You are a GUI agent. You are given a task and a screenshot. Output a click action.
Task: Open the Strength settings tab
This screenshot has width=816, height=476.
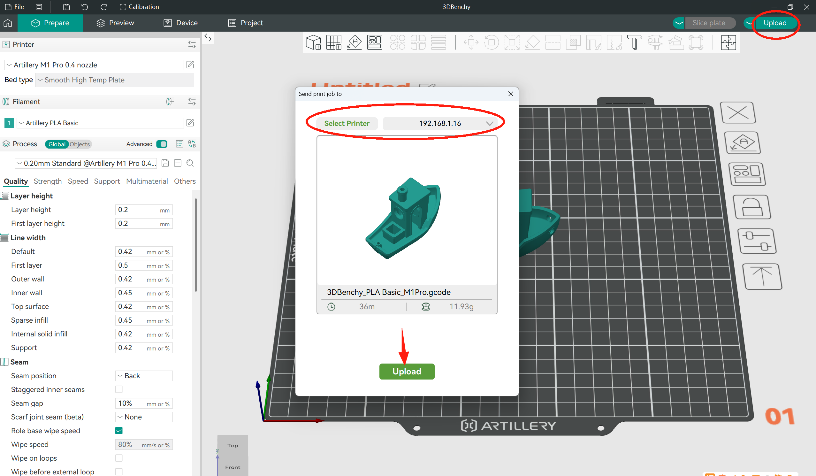click(47, 182)
